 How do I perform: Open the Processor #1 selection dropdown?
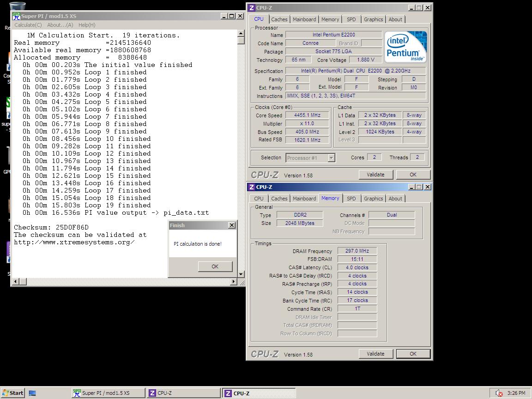[332, 158]
